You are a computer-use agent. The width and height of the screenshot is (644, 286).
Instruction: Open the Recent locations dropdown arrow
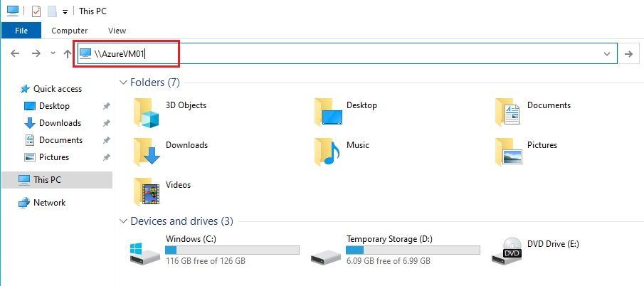[x=53, y=53]
